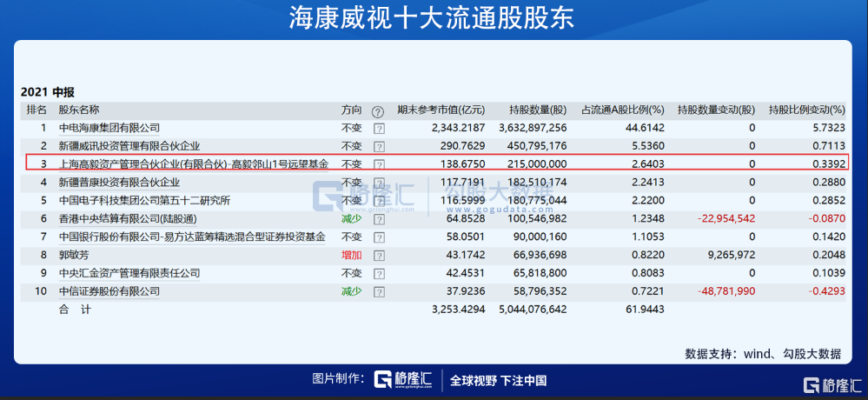This screenshot has height=400, width=868.
Task: Open shareholder 易方达蓝筹精选混合型证券投资基金
Action: [192, 237]
